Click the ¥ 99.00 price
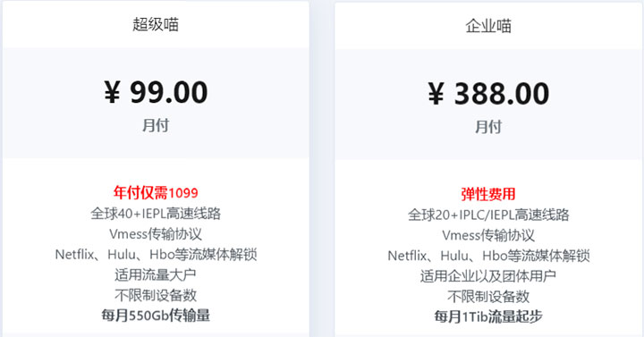This screenshot has width=644, height=337. click(156, 92)
